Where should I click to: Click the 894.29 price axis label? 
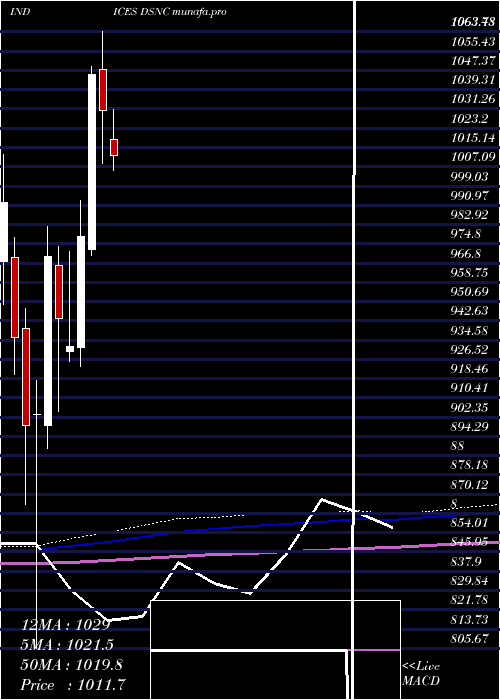(x=470, y=427)
